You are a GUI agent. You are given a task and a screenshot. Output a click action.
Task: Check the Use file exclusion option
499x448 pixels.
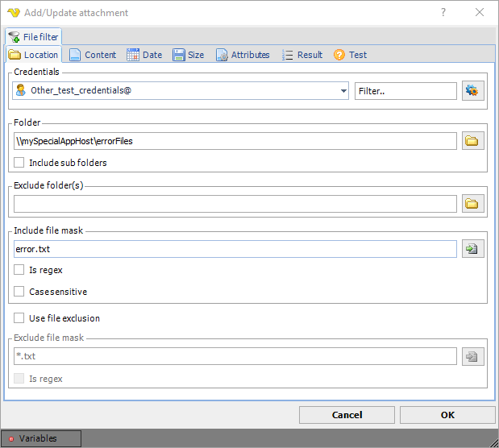[x=19, y=318]
